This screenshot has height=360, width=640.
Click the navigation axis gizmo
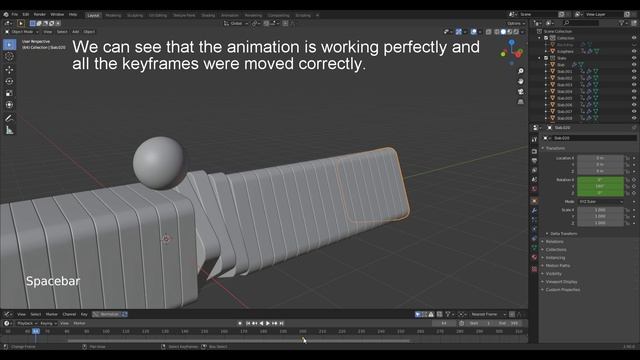point(512,52)
